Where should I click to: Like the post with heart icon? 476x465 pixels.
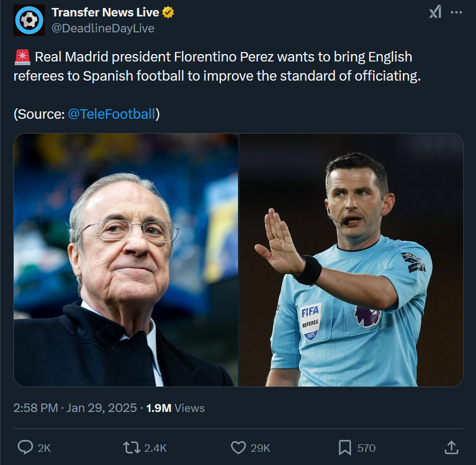pos(238,448)
